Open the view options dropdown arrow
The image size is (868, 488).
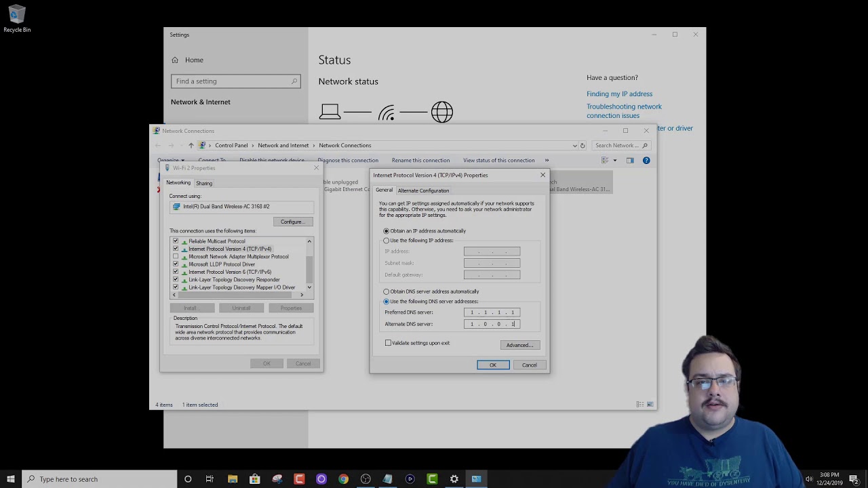(x=615, y=161)
